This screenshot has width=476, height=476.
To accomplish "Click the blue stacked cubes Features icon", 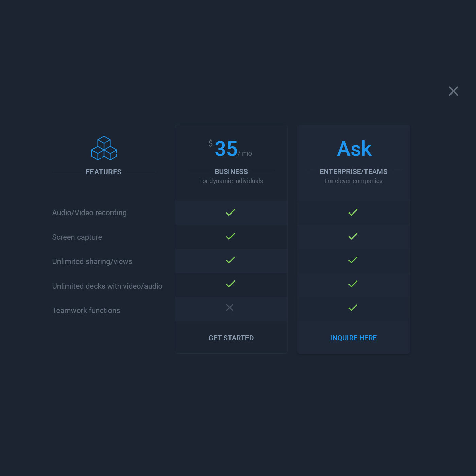I will click(104, 148).
